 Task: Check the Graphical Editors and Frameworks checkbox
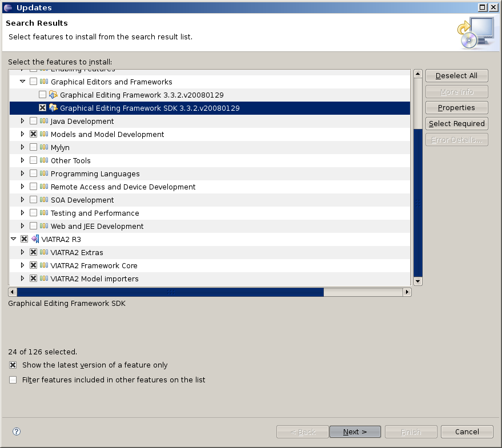point(33,82)
